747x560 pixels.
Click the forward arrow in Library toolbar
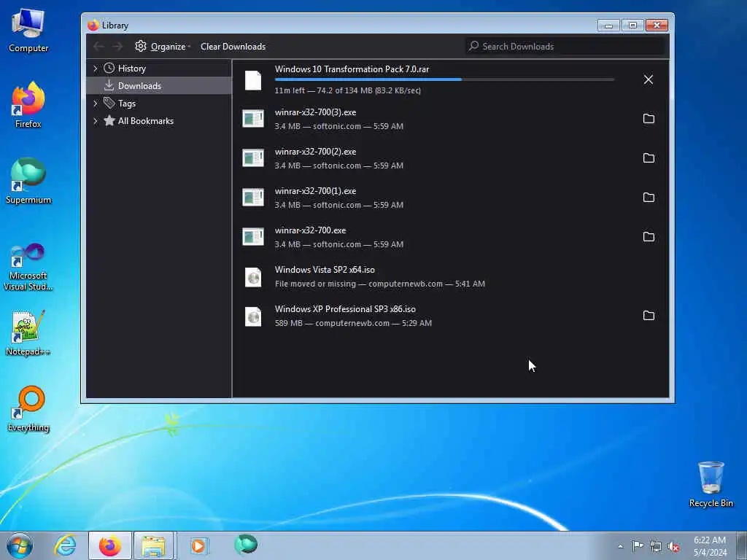pos(117,46)
